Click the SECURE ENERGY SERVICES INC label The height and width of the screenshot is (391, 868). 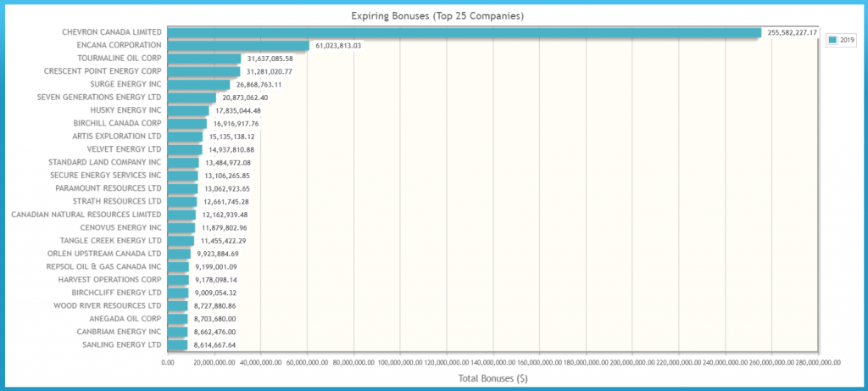pos(105,176)
